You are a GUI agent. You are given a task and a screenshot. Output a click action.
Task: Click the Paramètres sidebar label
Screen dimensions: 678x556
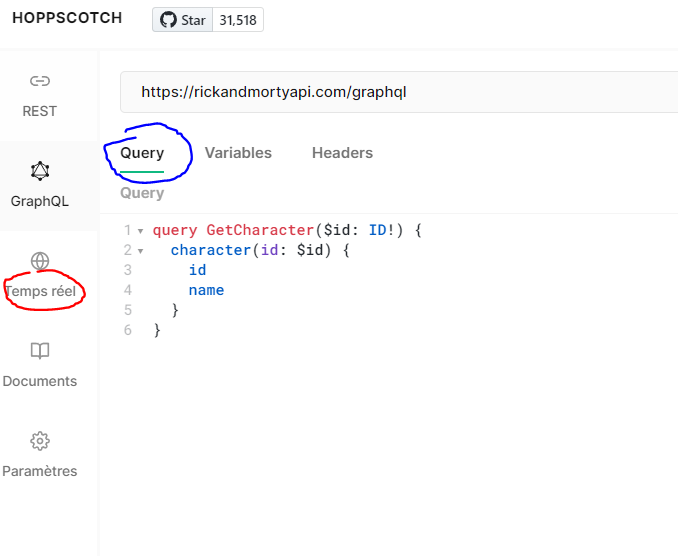tap(40, 471)
